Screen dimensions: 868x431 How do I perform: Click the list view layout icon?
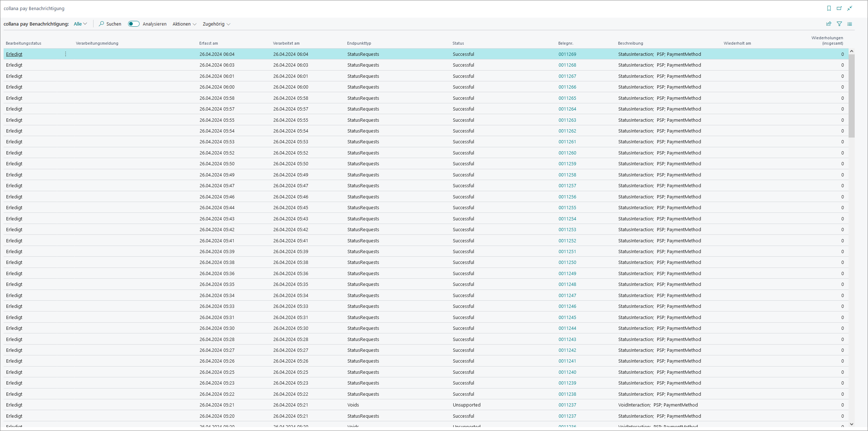click(850, 24)
